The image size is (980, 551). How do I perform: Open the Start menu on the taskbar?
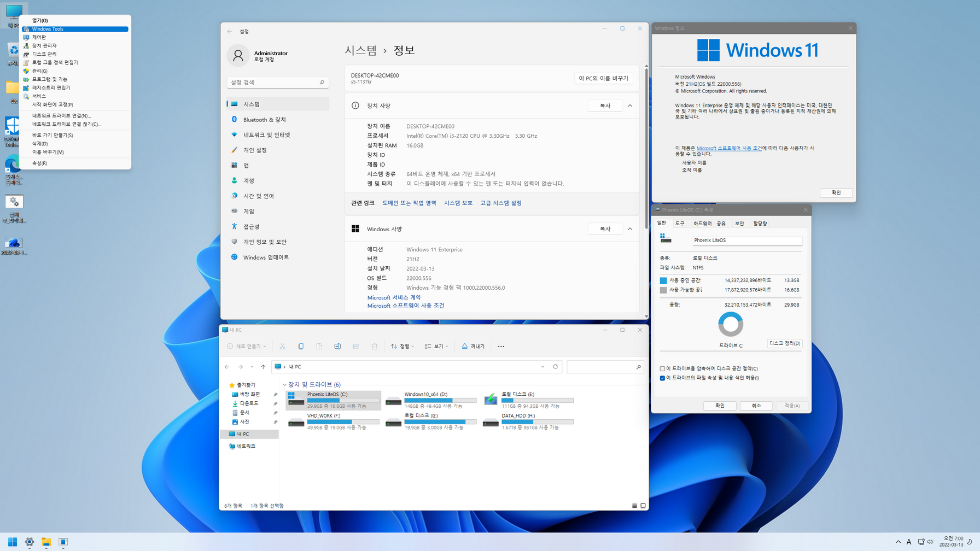[12, 542]
